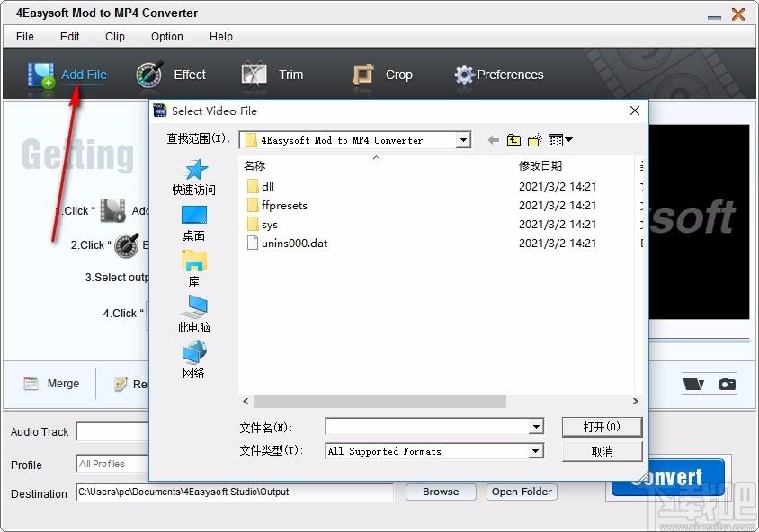Screen dimensions: 759x532
Task: Click the file list scroll right arrow
Action: [x=635, y=402]
